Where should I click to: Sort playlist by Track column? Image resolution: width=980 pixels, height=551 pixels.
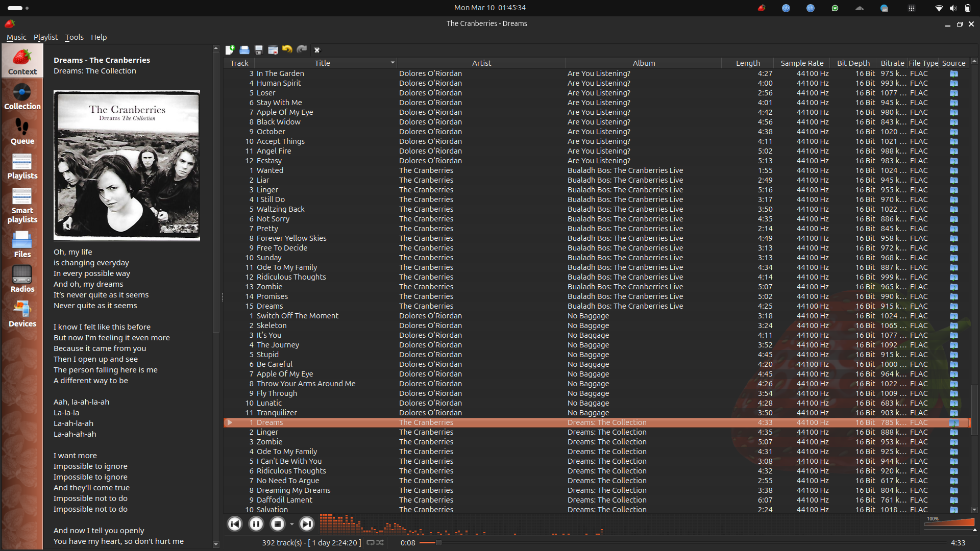click(x=239, y=63)
